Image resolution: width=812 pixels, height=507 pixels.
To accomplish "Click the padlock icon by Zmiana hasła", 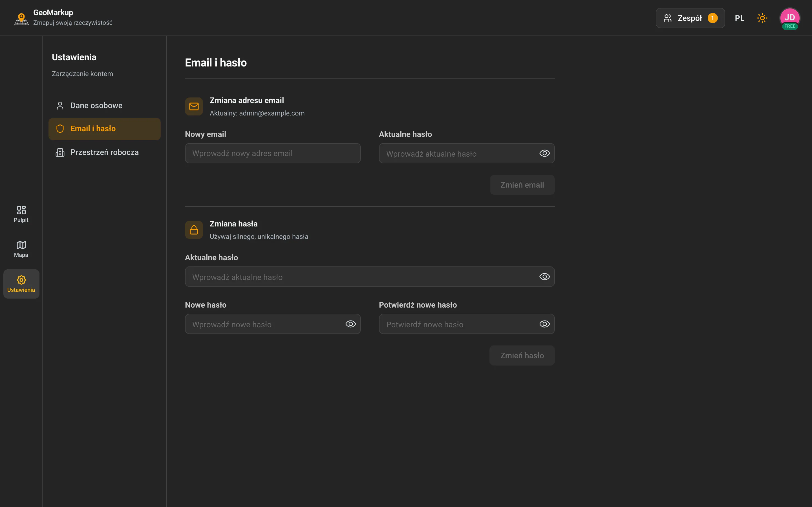I will (x=194, y=230).
